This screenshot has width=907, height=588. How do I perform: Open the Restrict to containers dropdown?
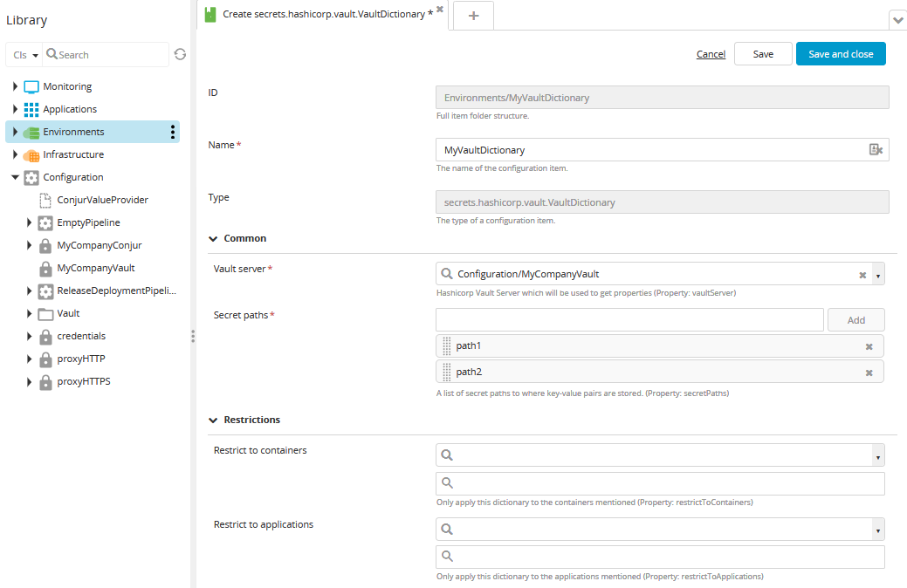pyautogui.click(x=877, y=455)
